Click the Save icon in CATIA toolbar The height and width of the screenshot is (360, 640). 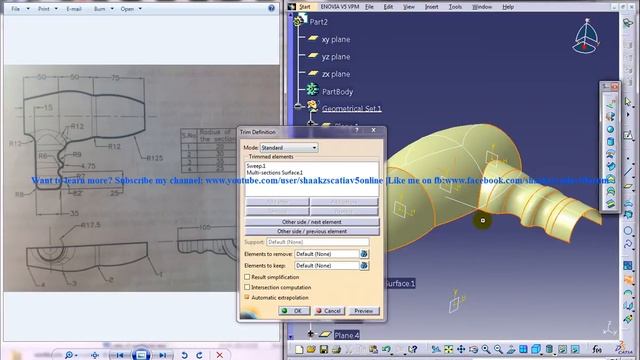tap(324, 349)
